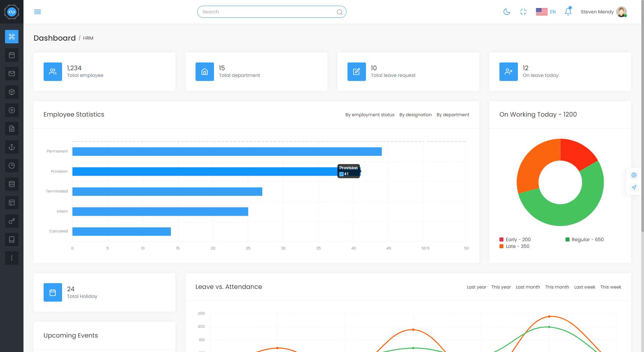Click the HRM breadcrumb link
Image resolution: width=644 pixels, height=352 pixels.
click(x=88, y=38)
